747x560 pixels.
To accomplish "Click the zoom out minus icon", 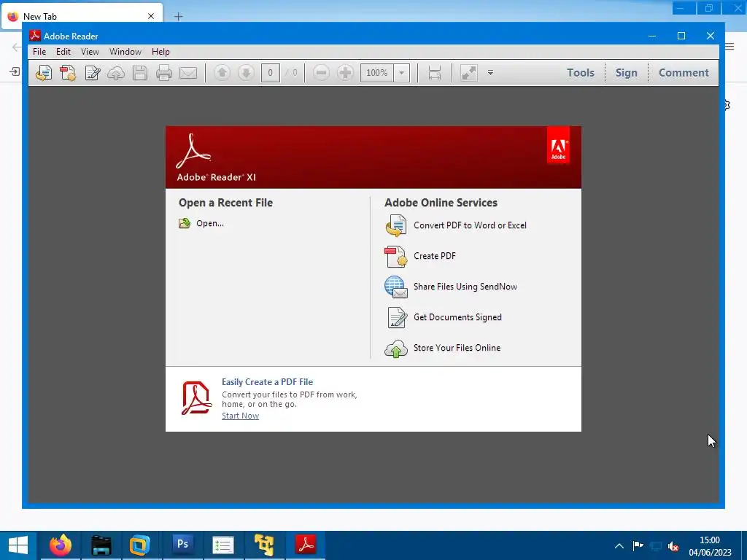I will [321, 73].
